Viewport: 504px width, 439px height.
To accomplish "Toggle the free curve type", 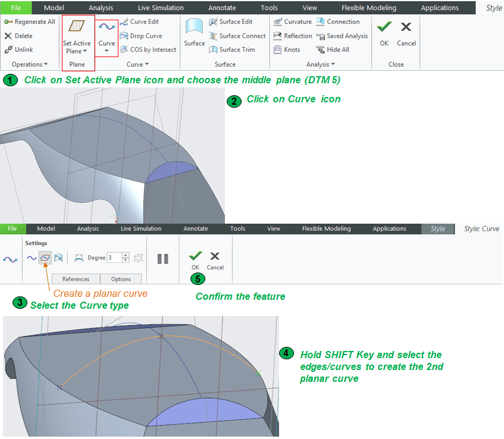I will tap(32, 258).
